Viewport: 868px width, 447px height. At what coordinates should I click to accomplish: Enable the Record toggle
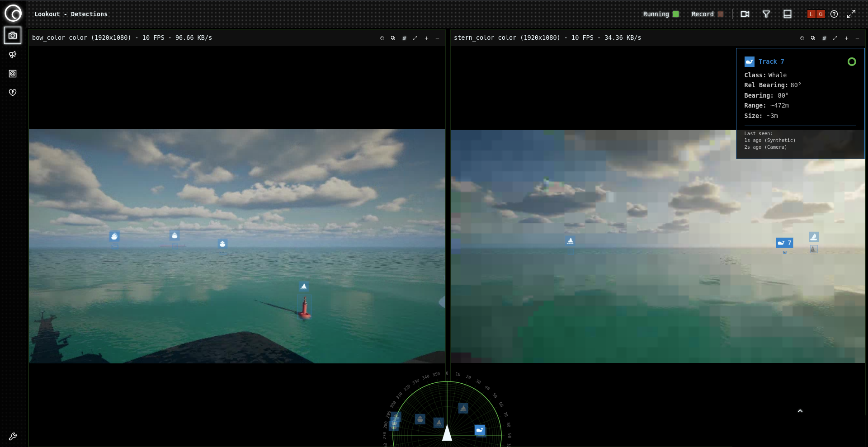tap(722, 14)
